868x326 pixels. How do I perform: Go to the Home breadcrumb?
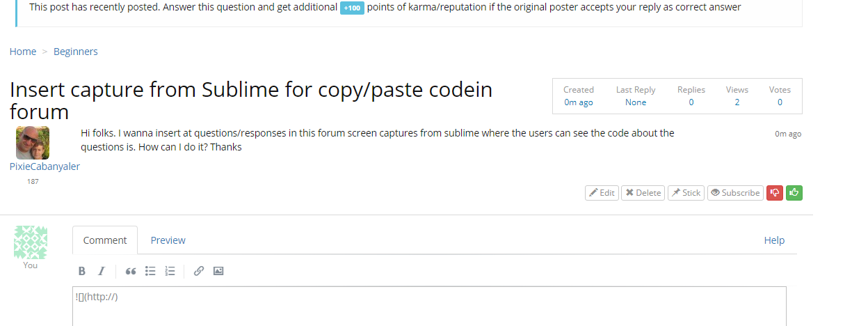(x=23, y=52)
